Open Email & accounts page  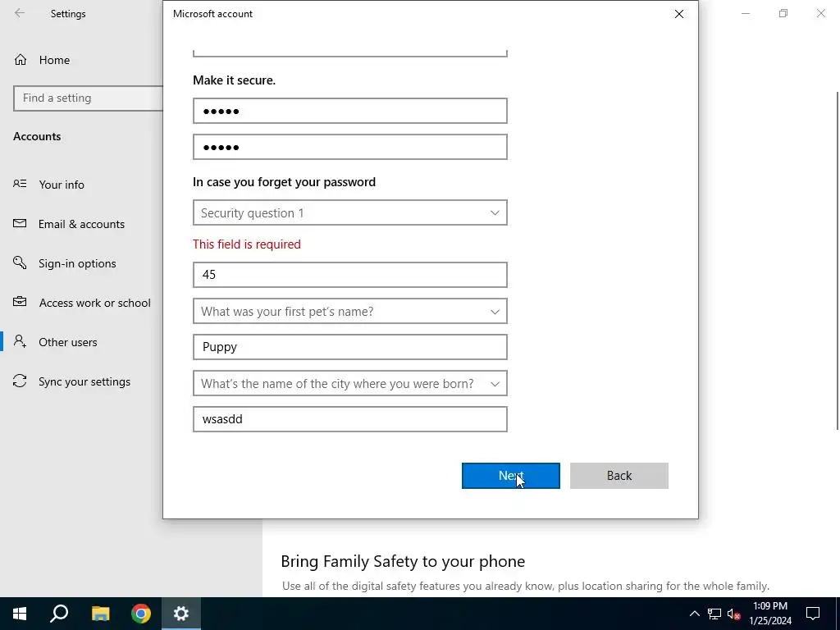[81, 224]
